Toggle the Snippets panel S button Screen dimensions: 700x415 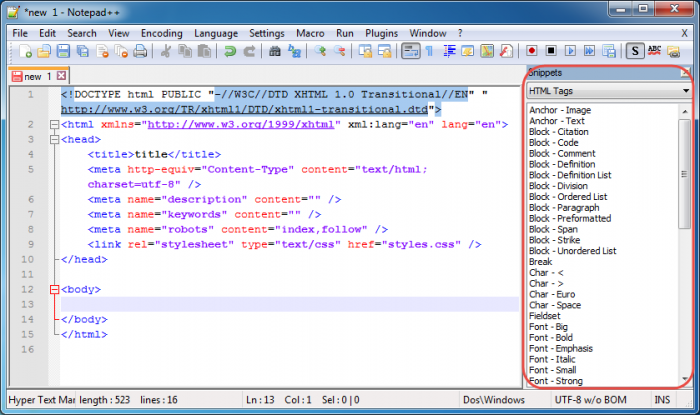pyautogui.click(x=636, y=51)
